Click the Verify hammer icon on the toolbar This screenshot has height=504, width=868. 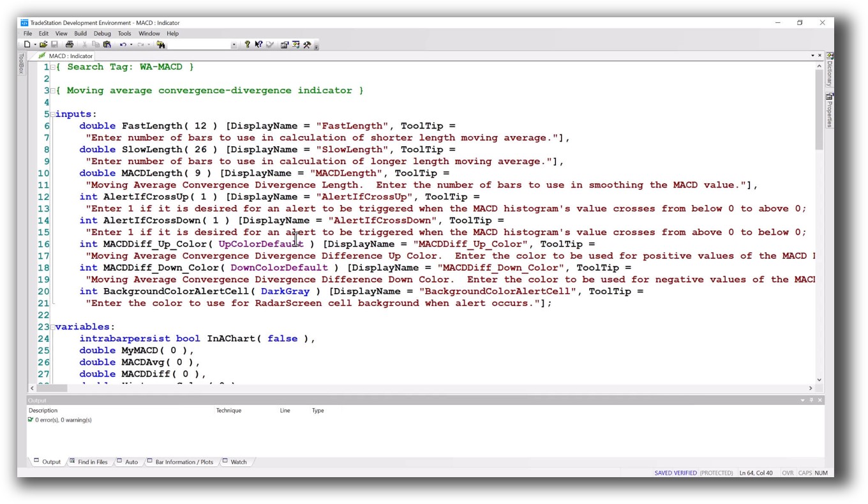click(x=307, y=45)
